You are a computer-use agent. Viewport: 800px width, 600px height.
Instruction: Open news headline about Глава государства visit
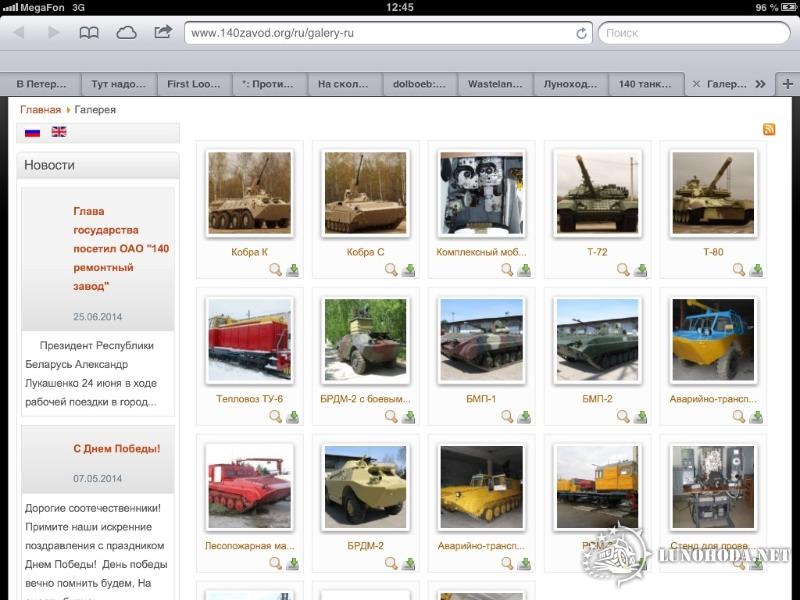121,248
